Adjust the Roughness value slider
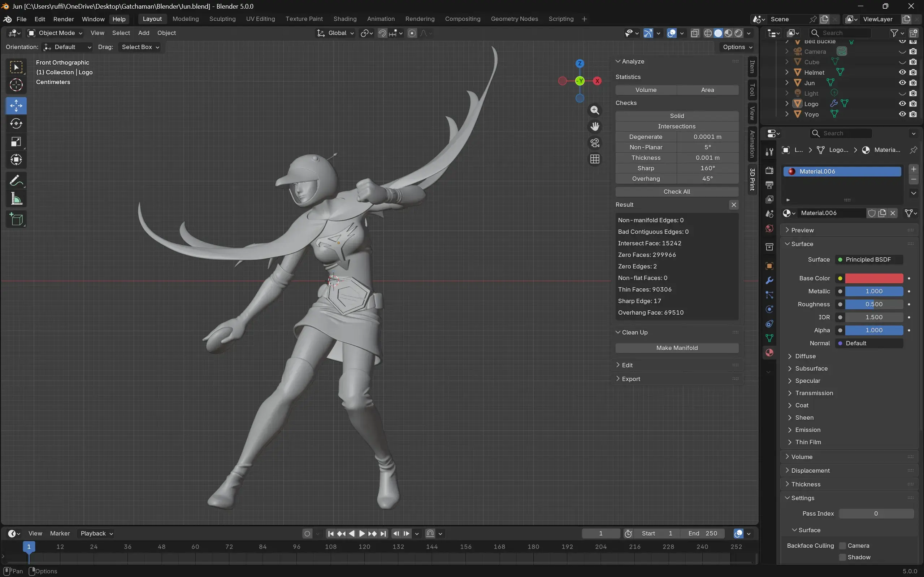Screen dimensions: 924x577 point(874,305)
